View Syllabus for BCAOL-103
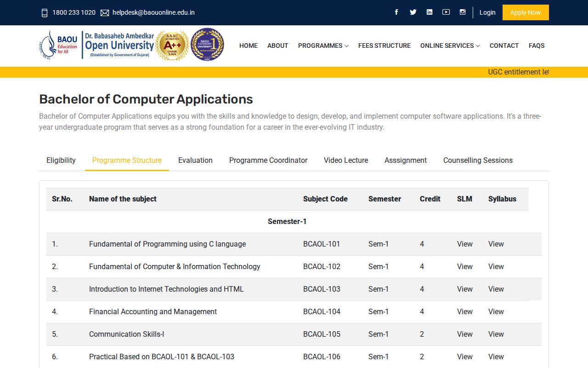 pos(496,289)
